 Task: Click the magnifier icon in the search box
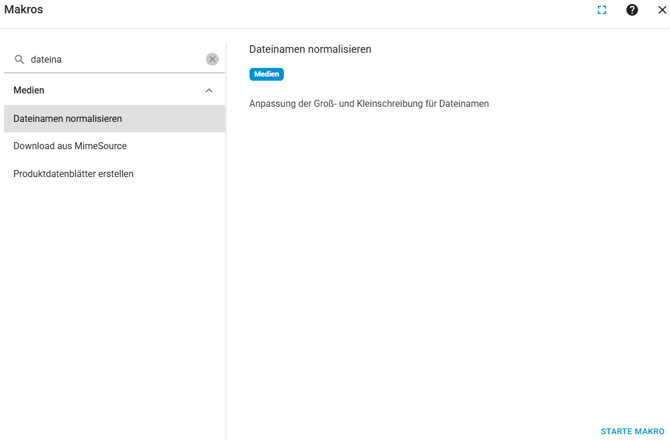tap(19, 60)
